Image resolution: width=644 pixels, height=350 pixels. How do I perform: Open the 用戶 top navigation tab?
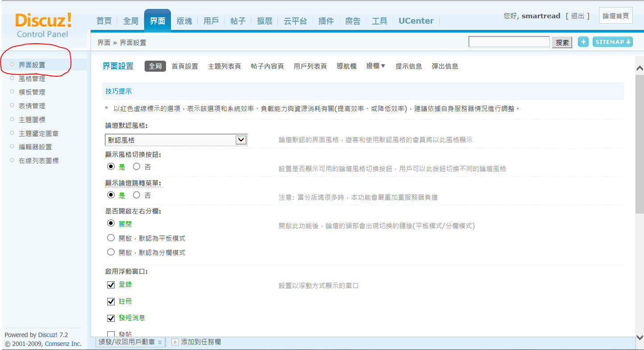[x=211, y=21]
